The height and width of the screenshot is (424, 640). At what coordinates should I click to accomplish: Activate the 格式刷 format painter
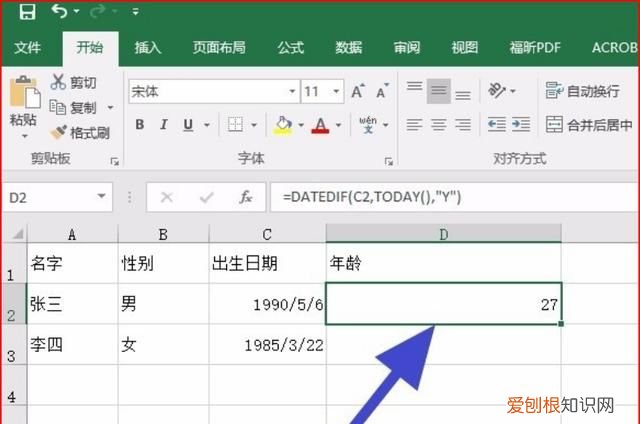80,133
